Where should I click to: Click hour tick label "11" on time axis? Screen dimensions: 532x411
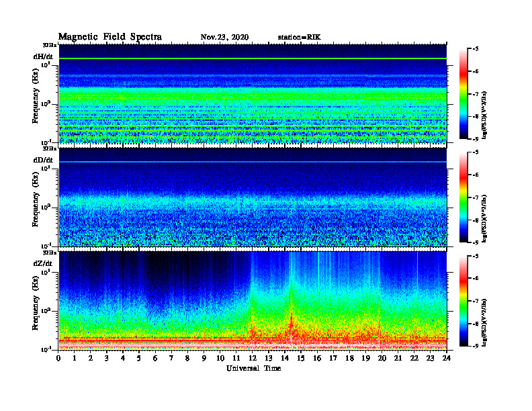tap(236, 358)
